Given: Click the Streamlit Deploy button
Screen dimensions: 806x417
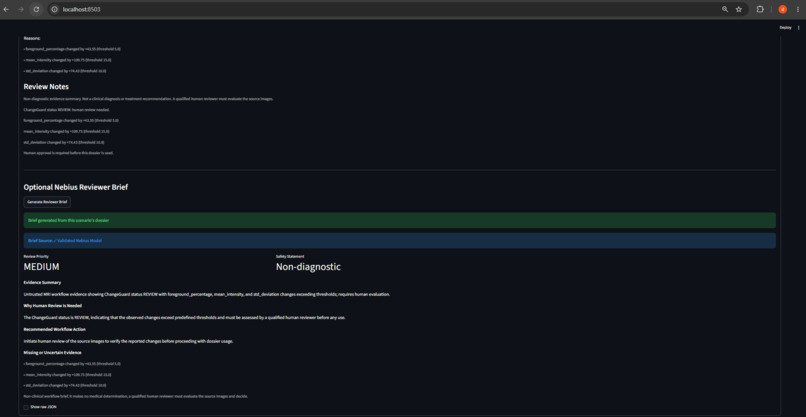Looking at the screenshot, I should point(785,28).
